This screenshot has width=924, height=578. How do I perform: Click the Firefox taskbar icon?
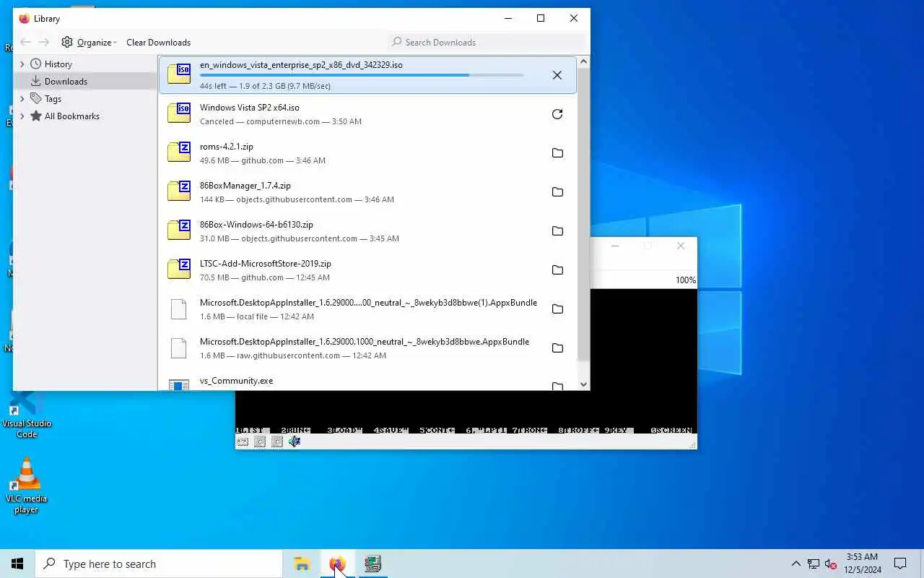337,564
